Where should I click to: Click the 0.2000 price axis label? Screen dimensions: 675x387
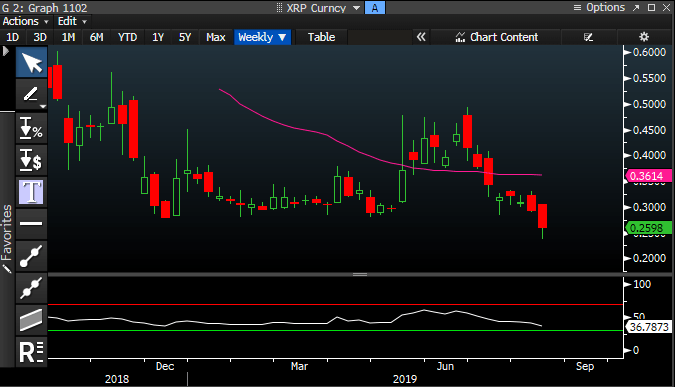650,258
